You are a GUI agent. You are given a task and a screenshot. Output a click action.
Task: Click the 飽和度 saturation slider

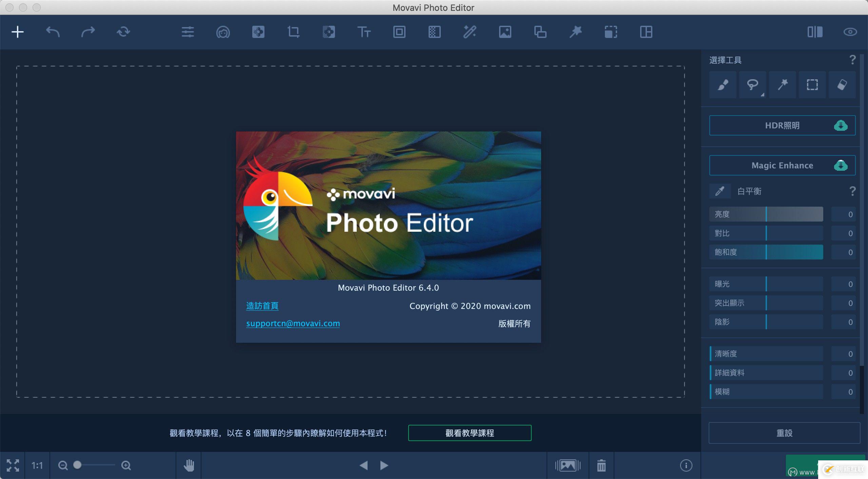click(x=766, y=252)
